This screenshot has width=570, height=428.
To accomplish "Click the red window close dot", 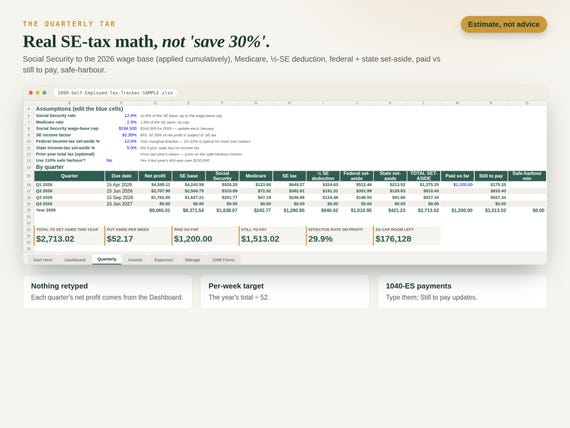I will pyautogui.click(x=31, y=93).
